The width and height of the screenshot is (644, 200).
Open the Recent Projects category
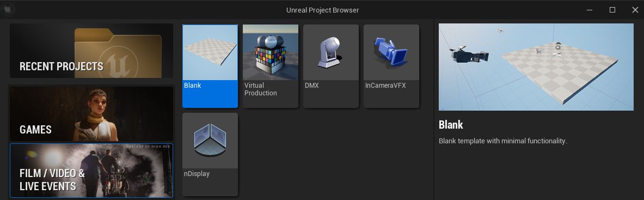tap(91, 51)
